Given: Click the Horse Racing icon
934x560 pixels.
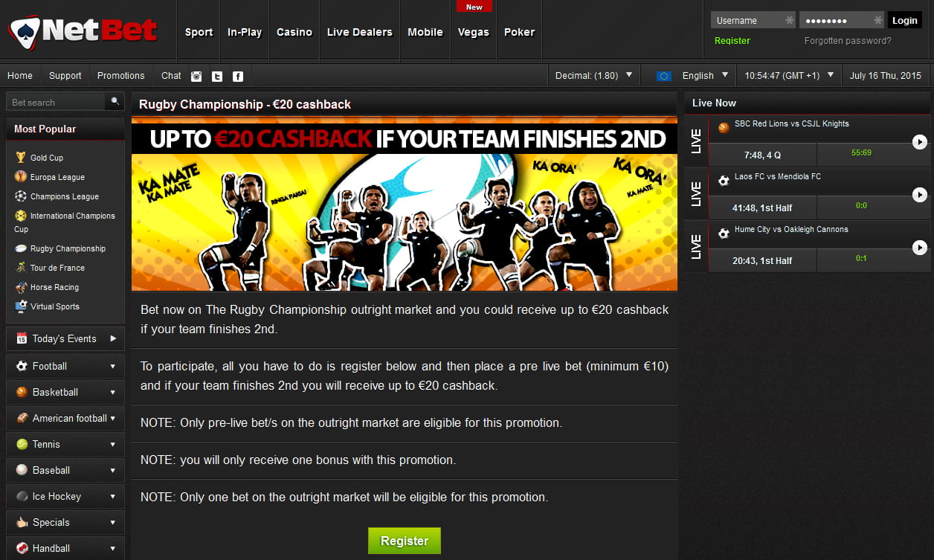Looking at the screenshot, I should coord(20,287).
